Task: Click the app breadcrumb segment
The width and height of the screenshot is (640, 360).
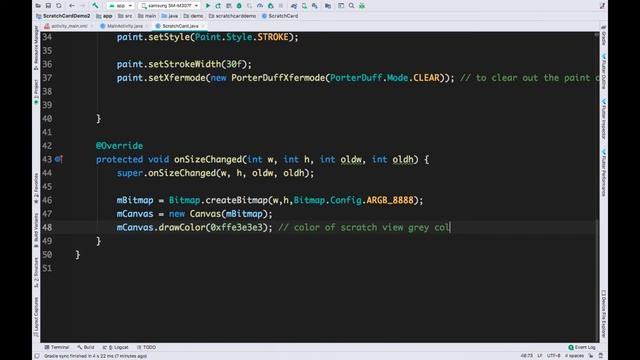Action: point(104,16)
